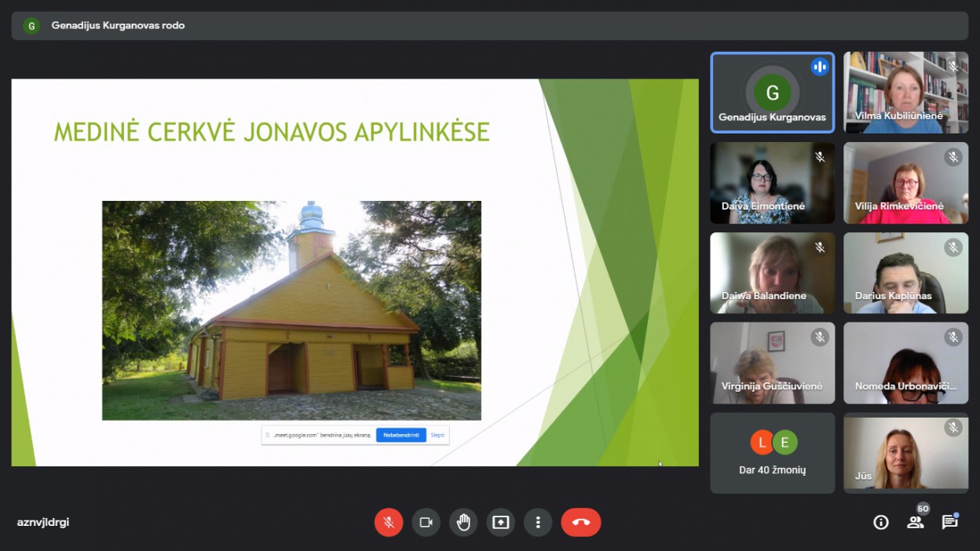Click the present screen button

(x=500, y=522)
